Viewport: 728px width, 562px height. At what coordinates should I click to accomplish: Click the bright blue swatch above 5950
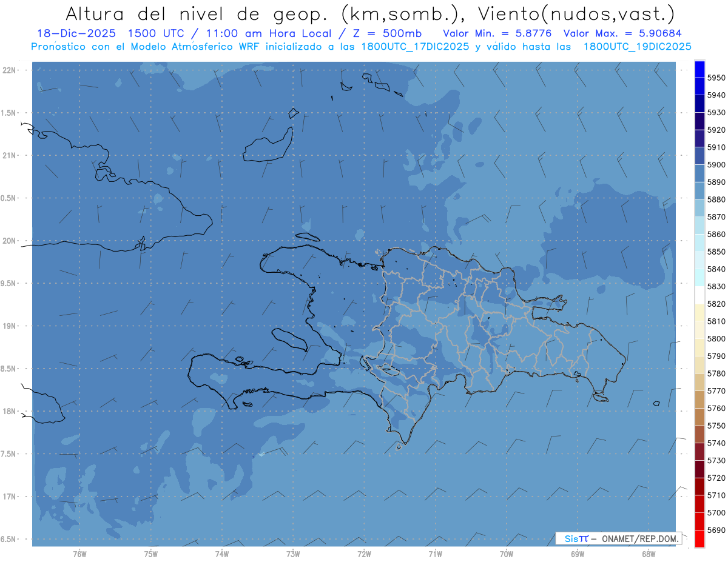coord(699,69)
